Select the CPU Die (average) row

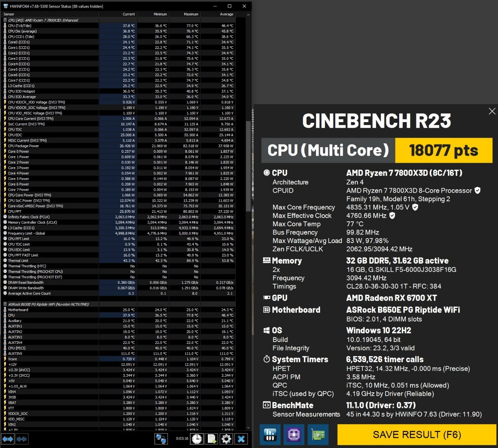pos(119,31)
